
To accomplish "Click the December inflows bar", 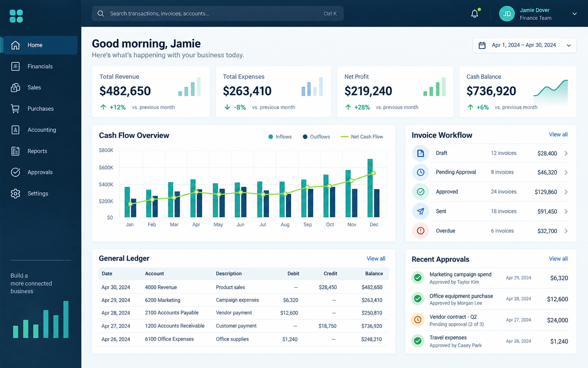I will (370, 188).
